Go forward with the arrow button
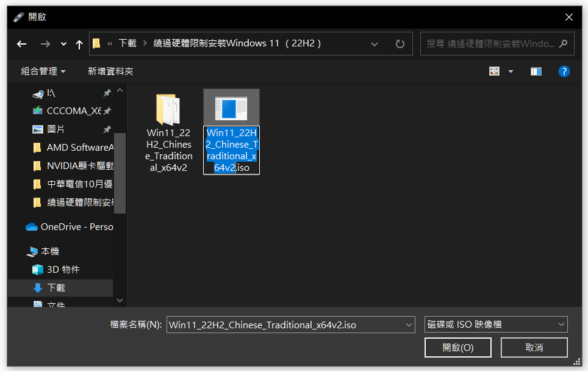This screenshot has width=588, height=371. point(45,44)
